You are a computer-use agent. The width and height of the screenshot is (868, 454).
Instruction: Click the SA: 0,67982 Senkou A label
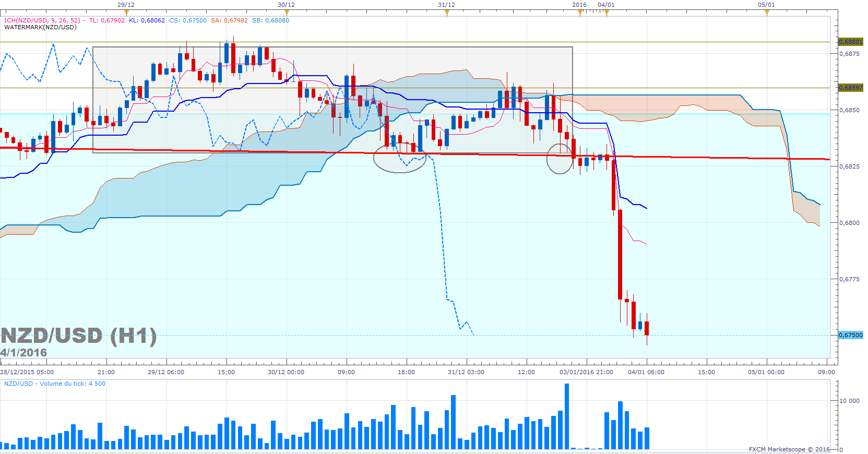(x=230, y=20)
